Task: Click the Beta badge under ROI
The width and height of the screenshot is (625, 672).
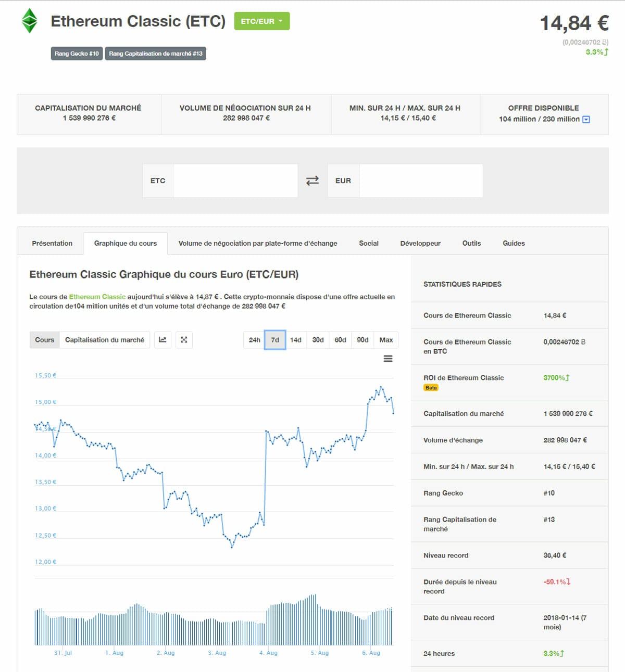Action: tap(431, 387)
